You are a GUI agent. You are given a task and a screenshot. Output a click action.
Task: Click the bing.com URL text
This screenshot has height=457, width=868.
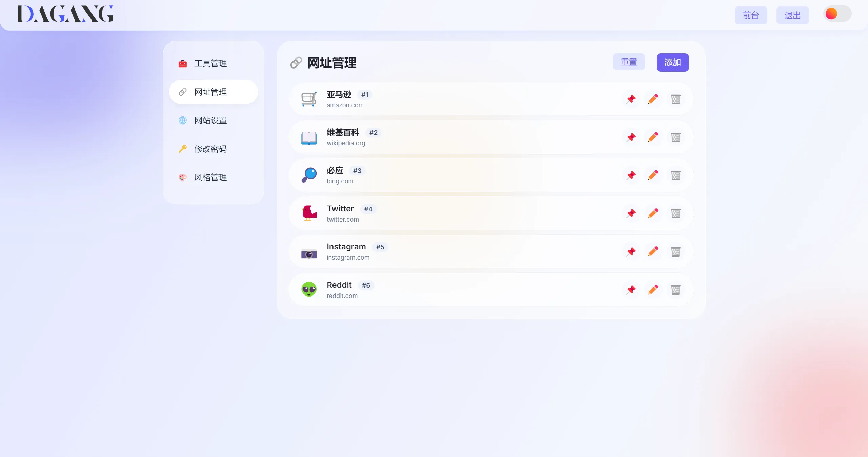tap(340, 181)
